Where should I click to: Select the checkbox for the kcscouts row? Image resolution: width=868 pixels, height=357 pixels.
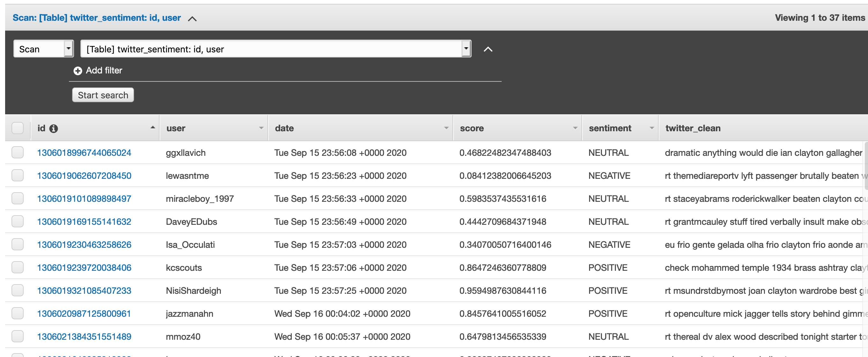click(x=18, y=267)
